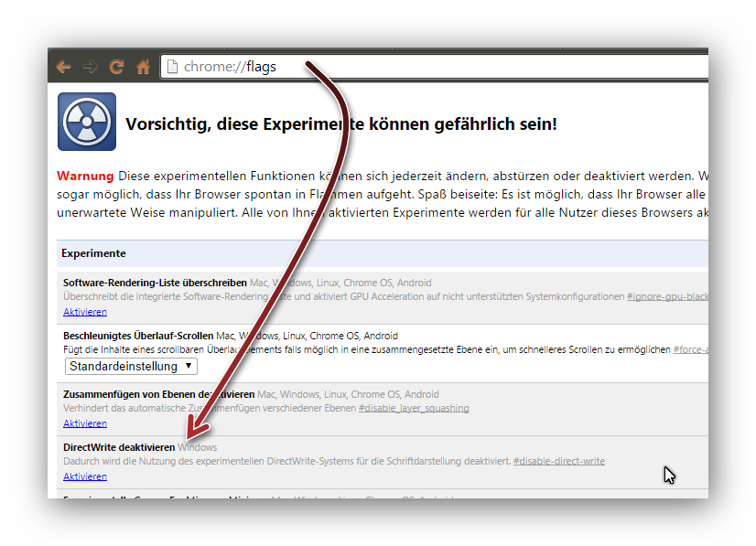The height and width of the screenshot is (546, 756).
Task: Click the radiation warning icon
Action: pos(87,122)
